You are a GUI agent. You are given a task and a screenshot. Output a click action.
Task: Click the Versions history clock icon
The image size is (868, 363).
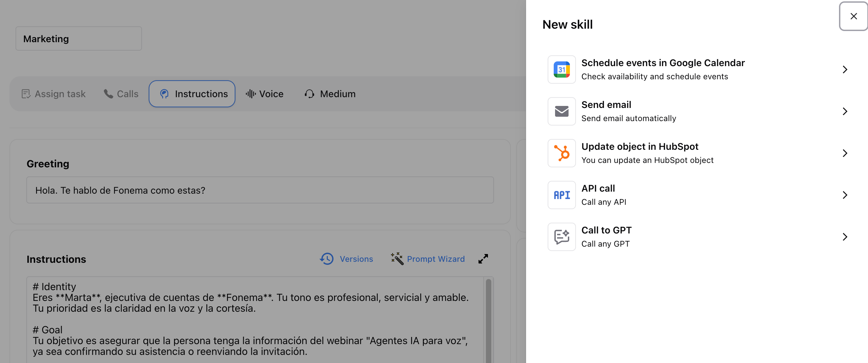(x=326, y=259)
